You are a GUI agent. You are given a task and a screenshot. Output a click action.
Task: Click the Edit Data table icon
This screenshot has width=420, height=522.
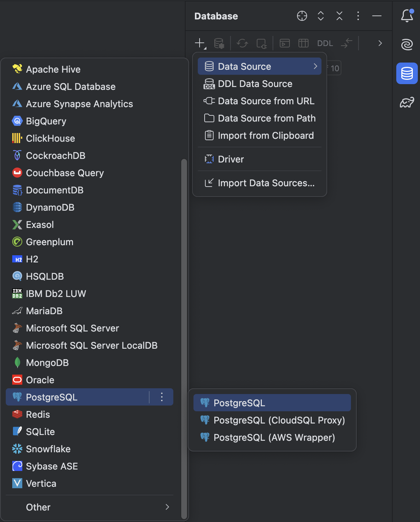[x=303, y=43]
